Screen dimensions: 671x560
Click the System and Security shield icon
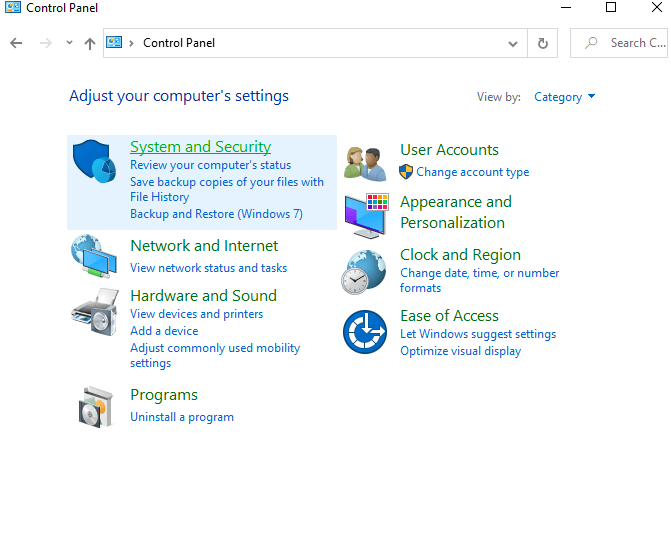click(x=95, y=163)
